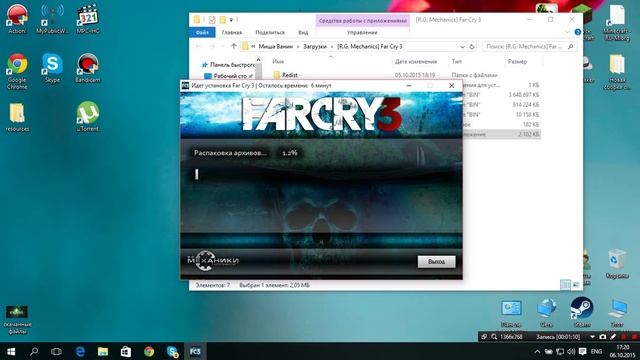Open the Google Chrome desktop shortcut
The image size is (640, 360).
tap(17, 71)
